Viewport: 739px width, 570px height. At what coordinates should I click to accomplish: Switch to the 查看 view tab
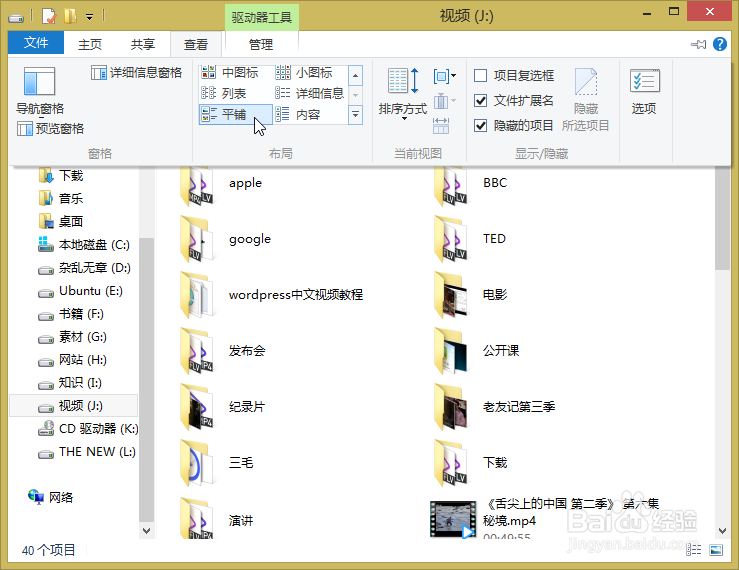tap(196, 44)
